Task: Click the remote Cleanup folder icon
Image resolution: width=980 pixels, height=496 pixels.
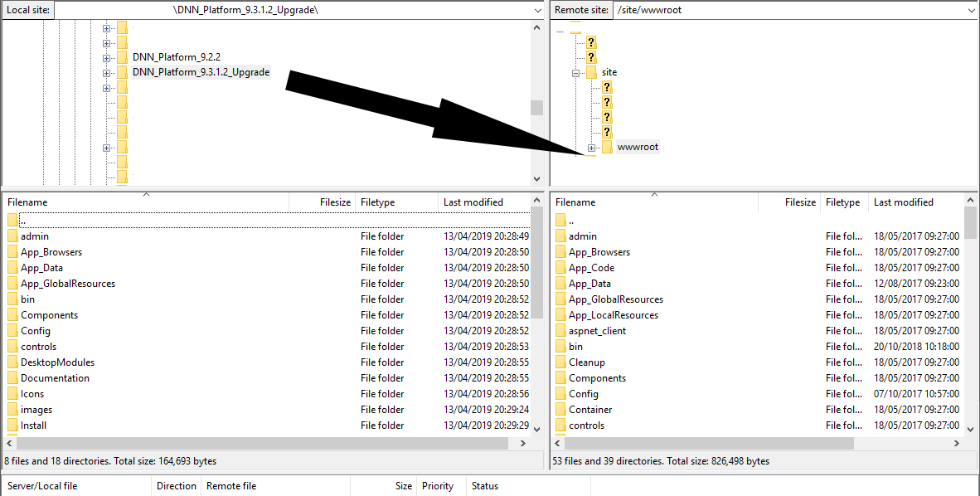Action: click(x=560, y=362)
